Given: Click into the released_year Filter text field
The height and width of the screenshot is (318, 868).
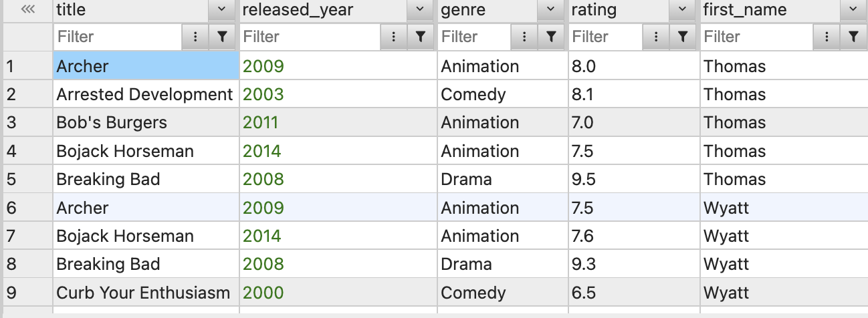Looking at the screenshot, I should pyautogui.click(x=310, y=37).
